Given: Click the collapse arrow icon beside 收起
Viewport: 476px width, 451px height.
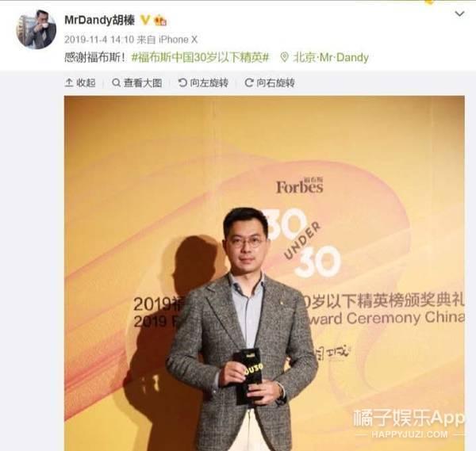Looking at the screenshot, I should tap(69, 82).
